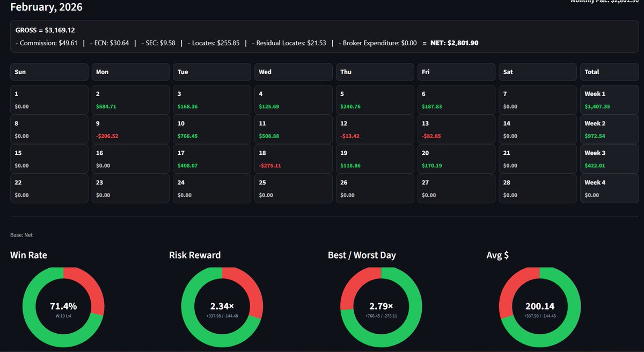
Task: Open the February 23 calendar cell
Action: [130, 188]
